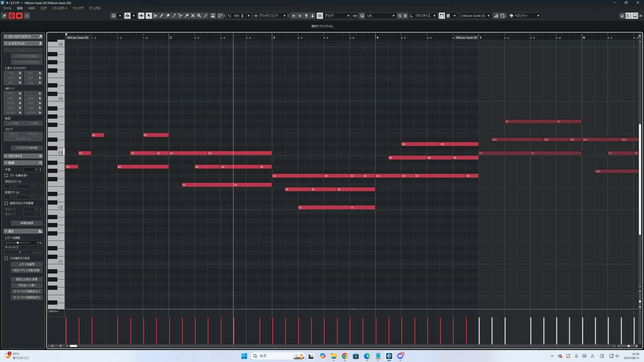The height and width of the screenshot is (362, 644).
Task: Click the red Solo editor button
Action: pos(12,16)
